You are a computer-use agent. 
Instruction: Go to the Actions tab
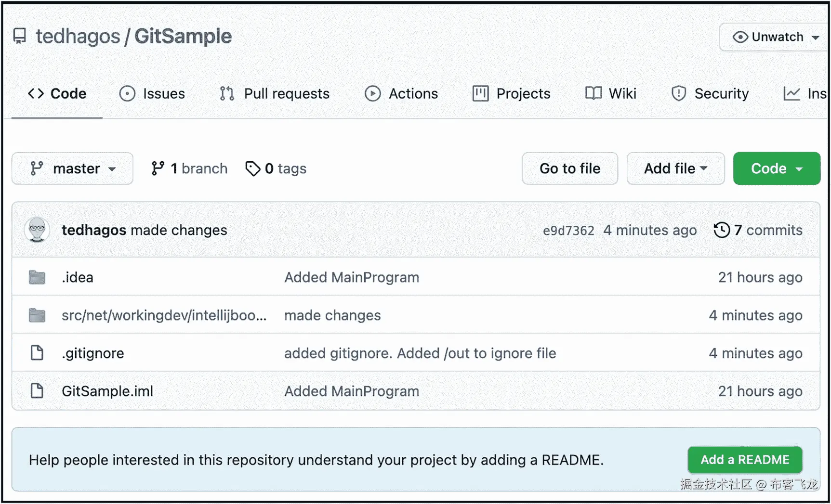point(401,93)
